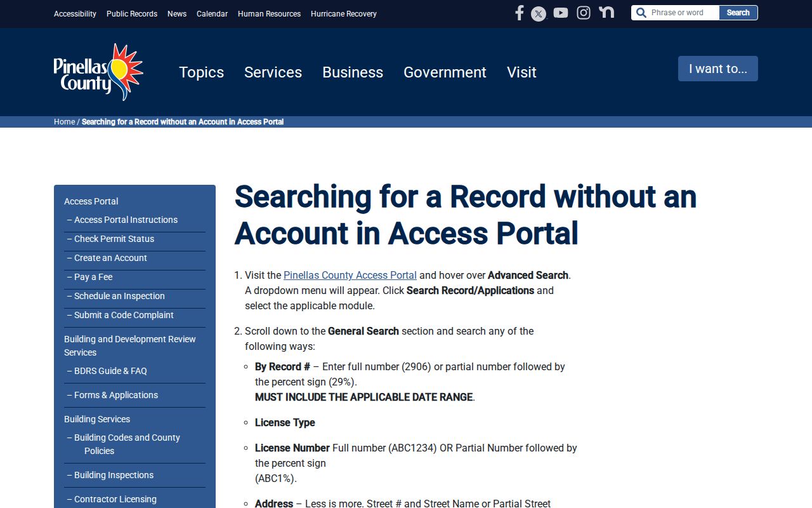Open Access Portal Instructions in the sidebar
812x508 pixels.
[x=126, y=220]
